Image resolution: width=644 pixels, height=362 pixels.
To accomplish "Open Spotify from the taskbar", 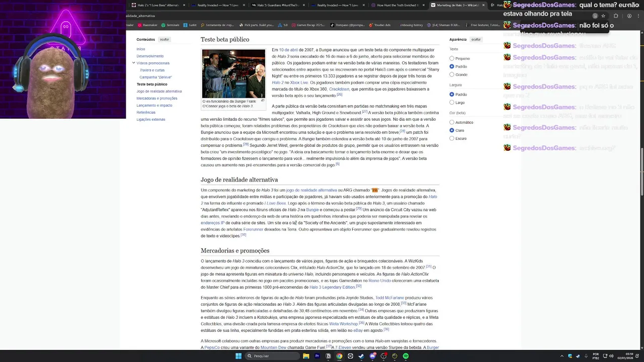I will pyautogui.click(x=406, y=356).
